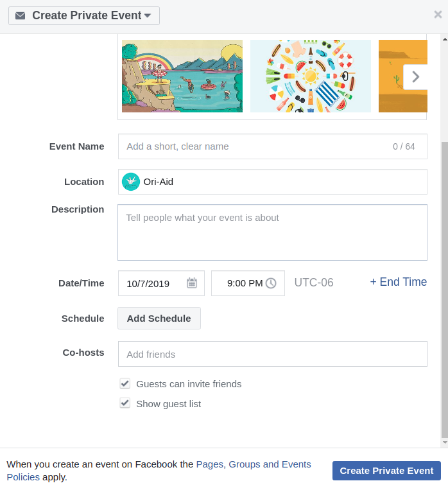Click the Event Name text field
448x490 pixels.
click(257, 146)
